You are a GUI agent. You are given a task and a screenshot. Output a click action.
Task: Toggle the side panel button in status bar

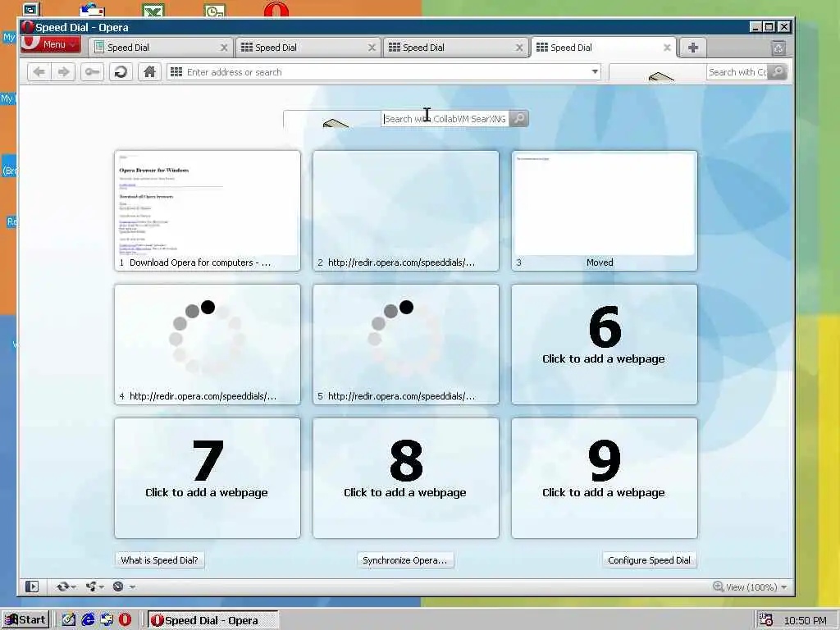(32, 587)
